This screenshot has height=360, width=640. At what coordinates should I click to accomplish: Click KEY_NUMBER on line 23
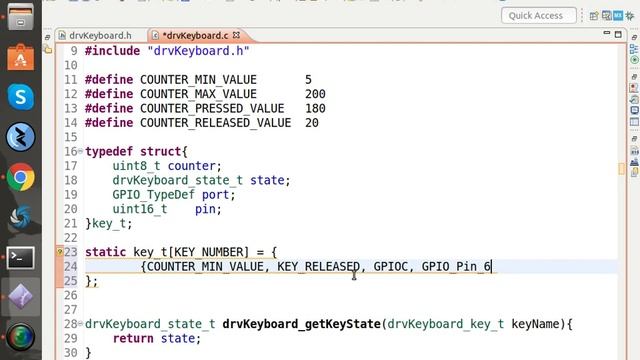click(x=208, y=252)
